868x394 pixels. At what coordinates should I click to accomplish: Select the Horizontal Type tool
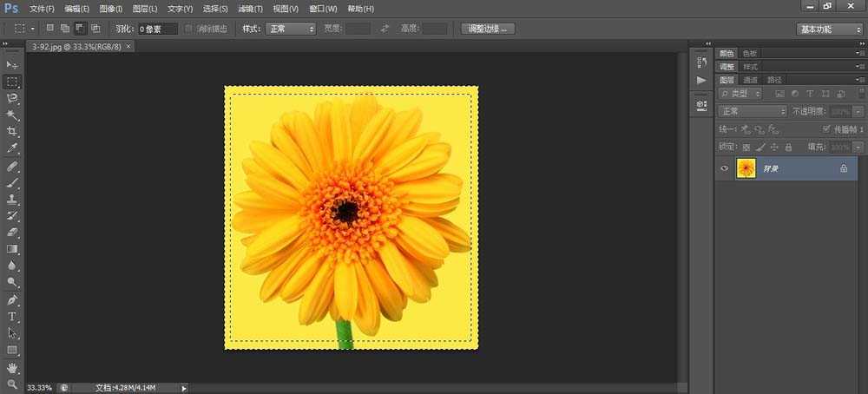[x=12, y=317]
